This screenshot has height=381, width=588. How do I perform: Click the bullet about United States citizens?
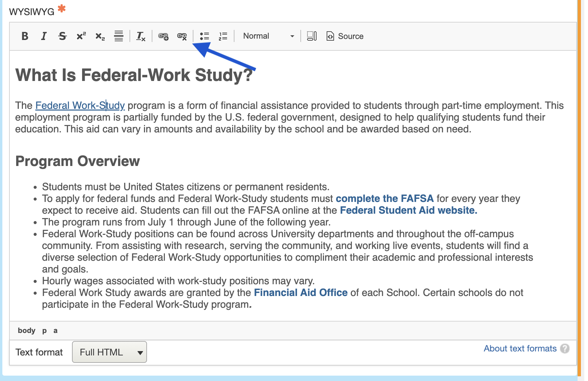[x=186, y=187]
